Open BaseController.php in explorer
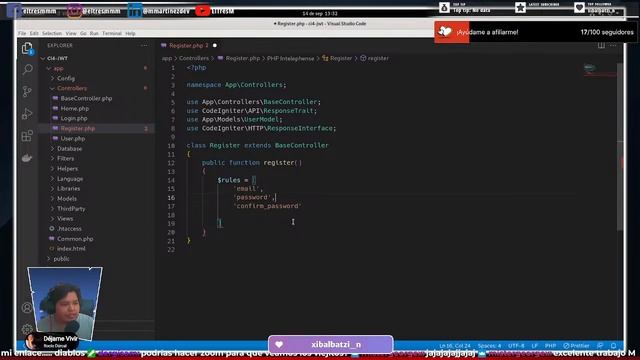 click(86, 98)
